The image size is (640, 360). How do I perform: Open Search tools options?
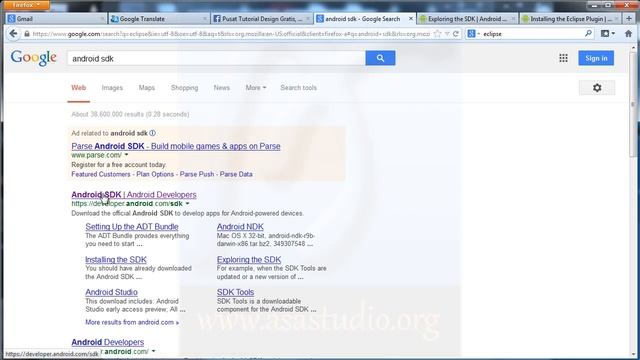click(298, 88)
